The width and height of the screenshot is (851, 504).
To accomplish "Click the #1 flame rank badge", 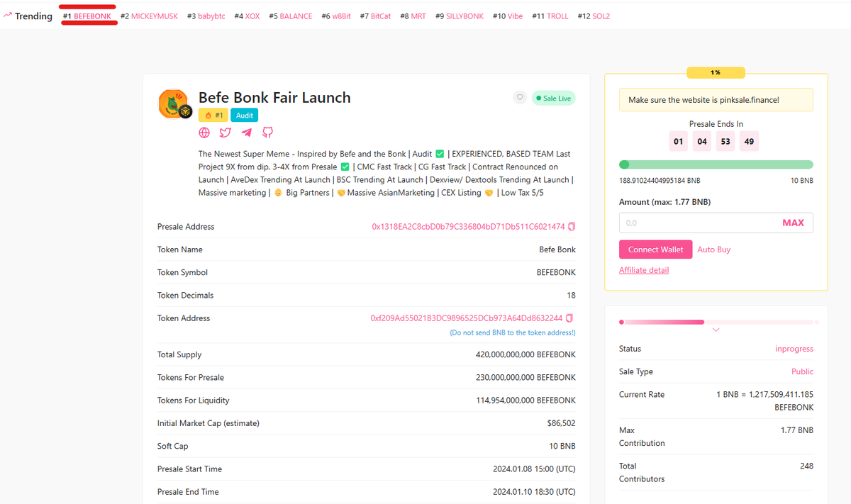I will pyautogui.click(x=212, y=114).
